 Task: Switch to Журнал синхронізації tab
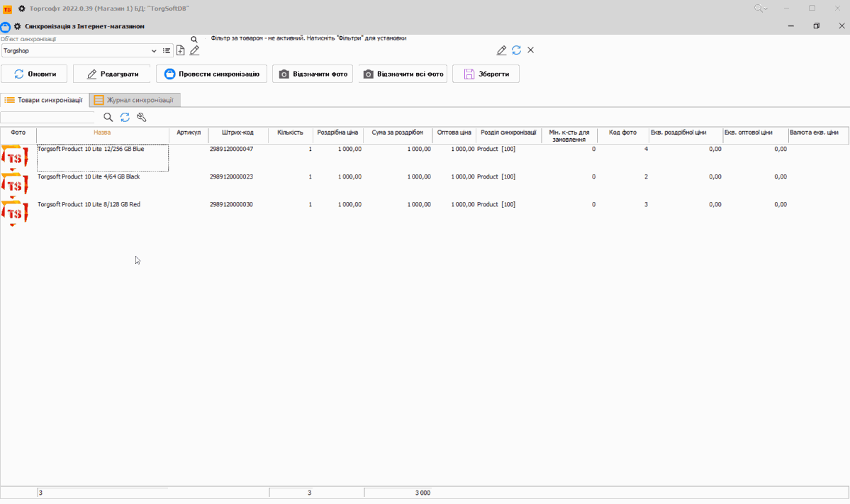click(x=135, y=100)
